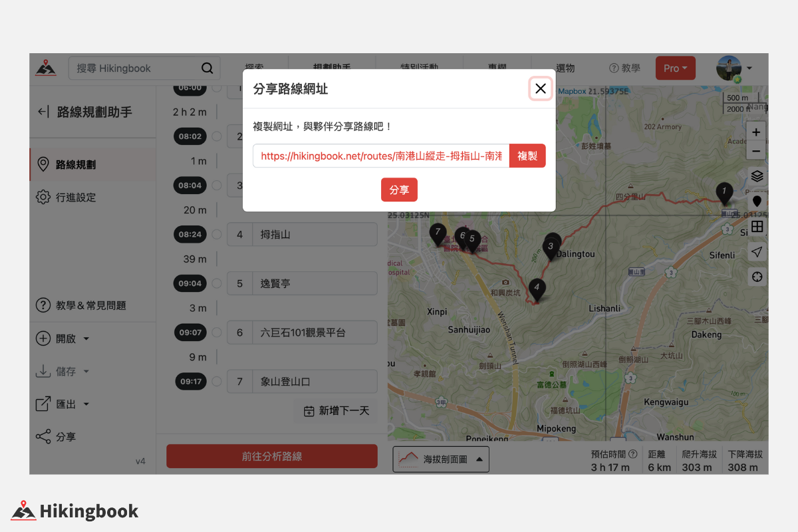
Task: Click the question mark icon by 教學＆常見問題
Action: 43,305
